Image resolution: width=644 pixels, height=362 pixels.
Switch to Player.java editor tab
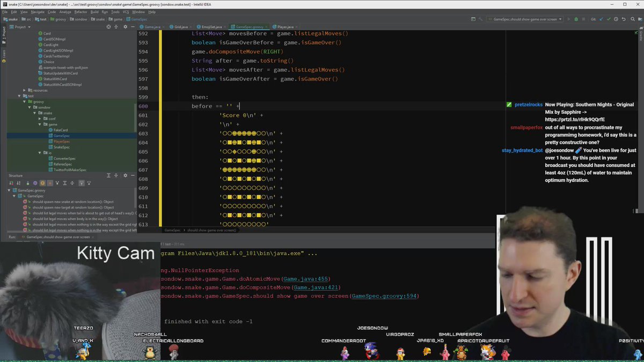285,26
